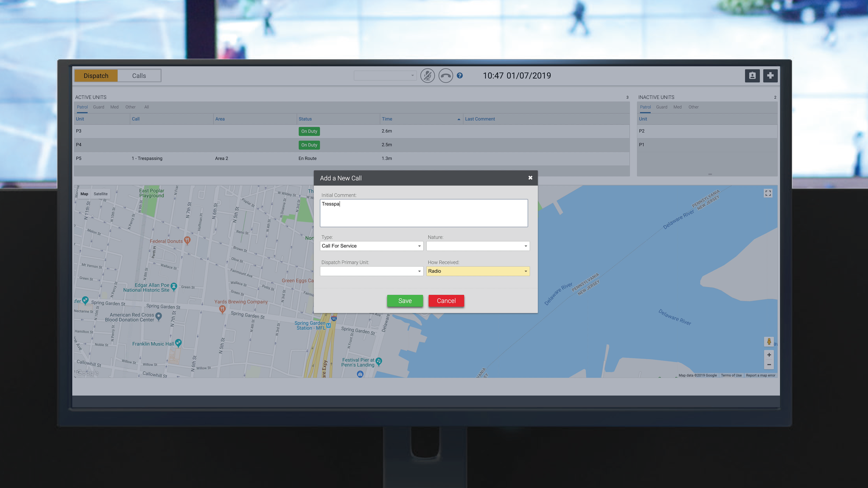The height and width of the screenshot is (488, 868).
Task: Click the Inactive Units panel resize handle
Action: [x=710, y=174]
